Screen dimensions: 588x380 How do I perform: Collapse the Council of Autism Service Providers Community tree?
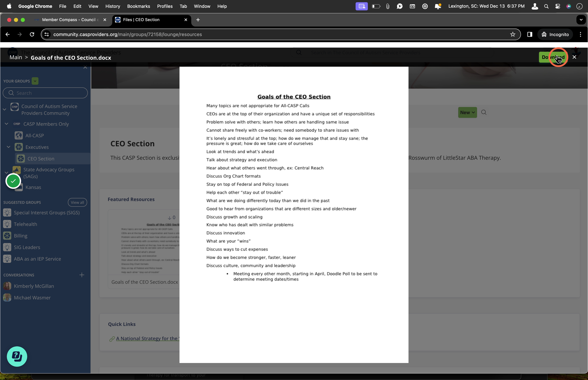[4, 109]
